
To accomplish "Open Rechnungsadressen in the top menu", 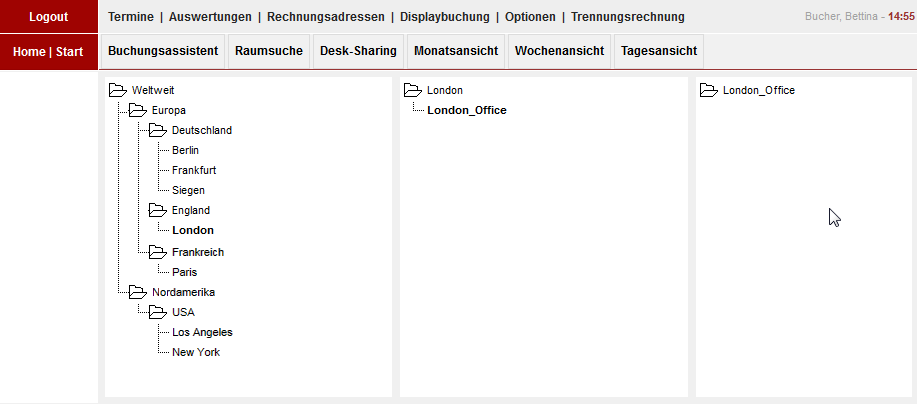I will pyautogui.click(x=326, y=17).
